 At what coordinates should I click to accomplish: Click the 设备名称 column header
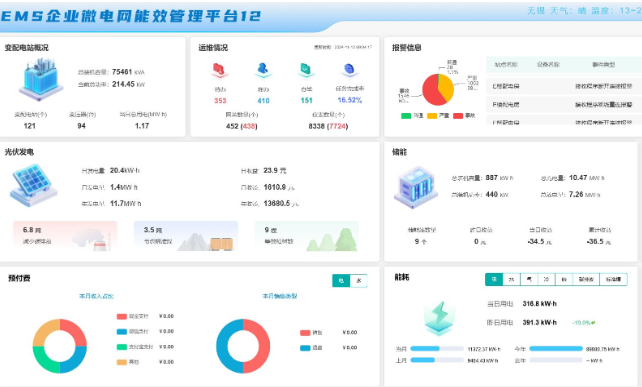pos(548,65)
